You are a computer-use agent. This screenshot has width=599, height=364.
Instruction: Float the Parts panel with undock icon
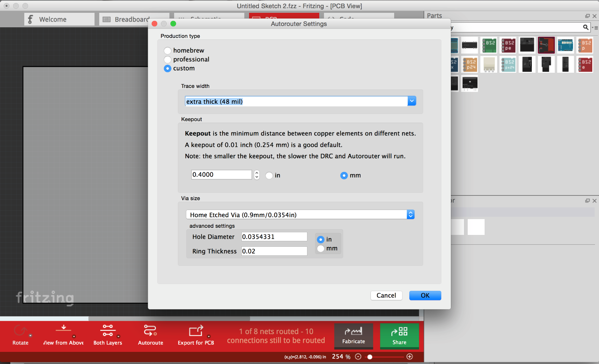coord(588,16)
